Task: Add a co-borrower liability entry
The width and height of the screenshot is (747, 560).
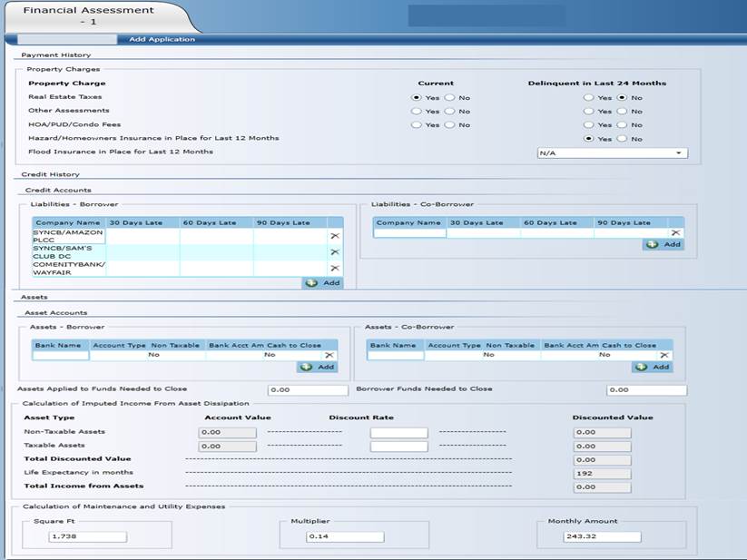Action: click(663, 244)
